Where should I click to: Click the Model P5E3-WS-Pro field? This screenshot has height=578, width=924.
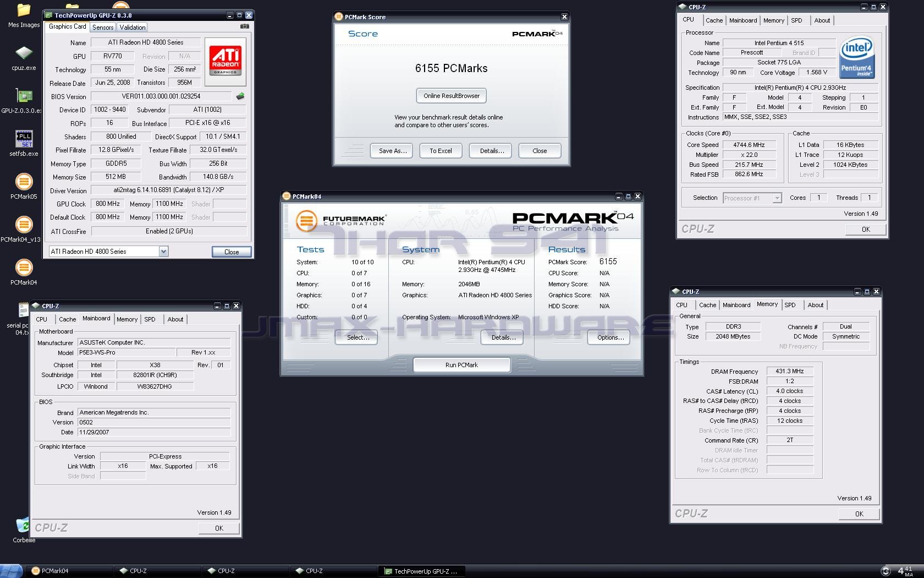[x=125, y=352]
